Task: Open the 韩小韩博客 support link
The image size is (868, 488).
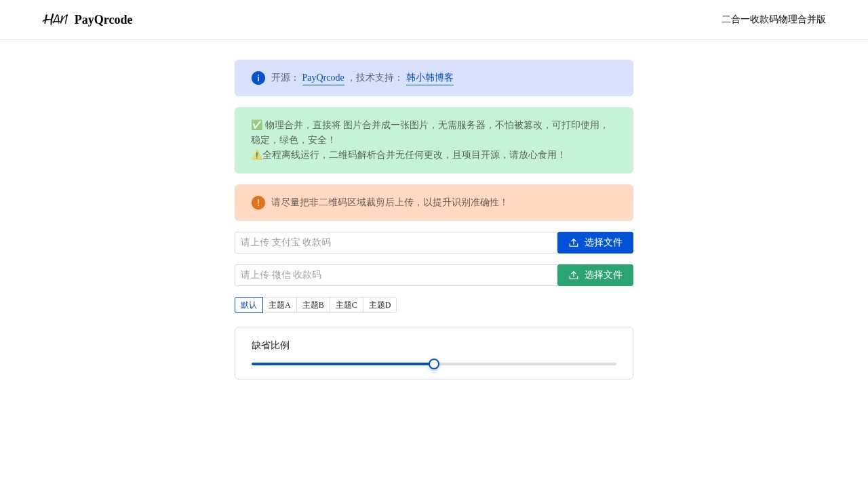Action: pos(429,77)
